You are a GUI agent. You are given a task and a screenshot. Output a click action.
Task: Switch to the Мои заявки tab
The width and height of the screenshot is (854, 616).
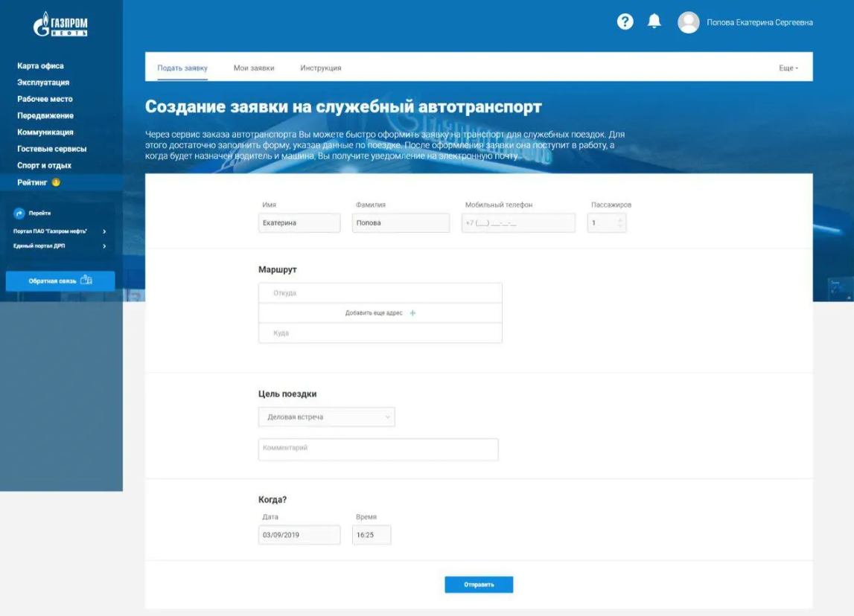(254, 68)
